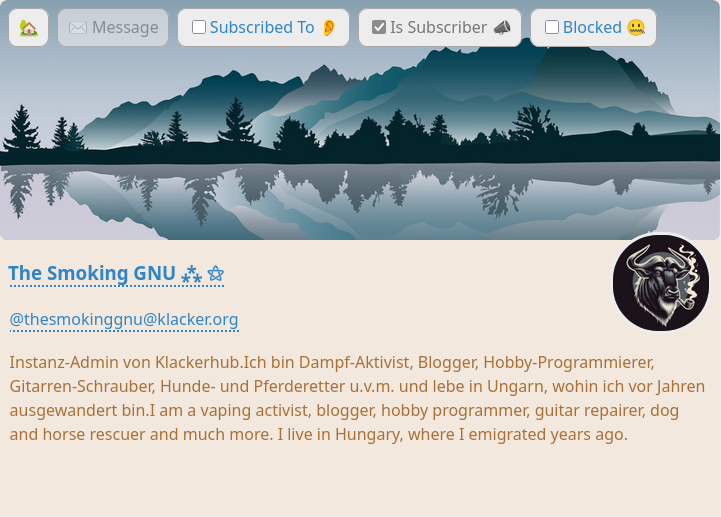Click the zipper-mouth face icon beside Blocked
This screenshot has height=517, width=721.
click(636, 28)
